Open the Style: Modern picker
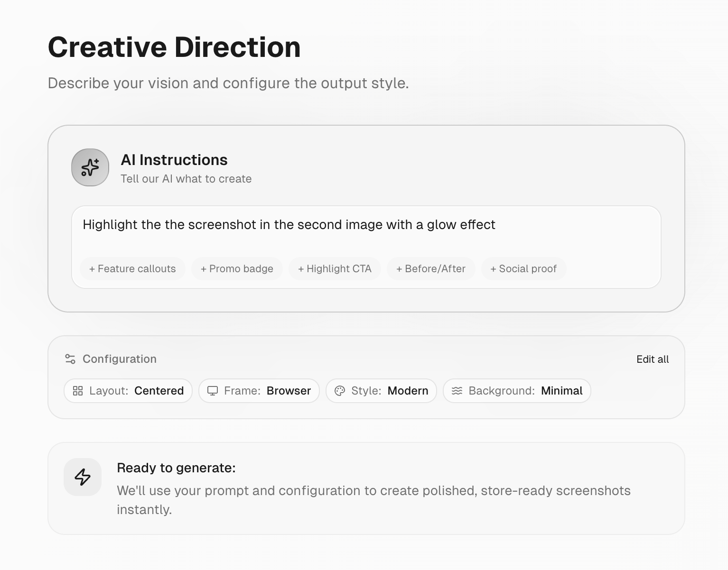This screenshot has height=570, width=728. [x=381, y=391]
